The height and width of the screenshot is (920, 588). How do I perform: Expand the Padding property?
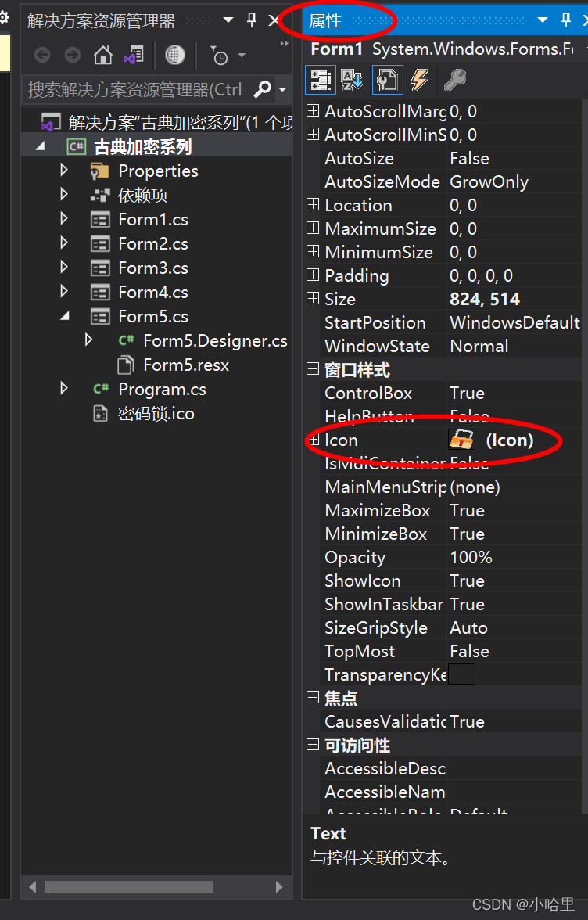[x=313, y=275]
